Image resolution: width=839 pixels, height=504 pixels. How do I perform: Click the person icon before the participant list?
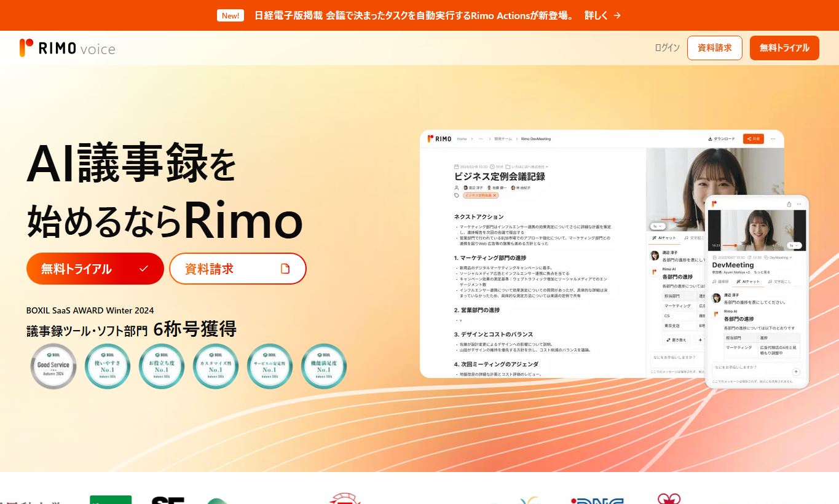[457, 187]
